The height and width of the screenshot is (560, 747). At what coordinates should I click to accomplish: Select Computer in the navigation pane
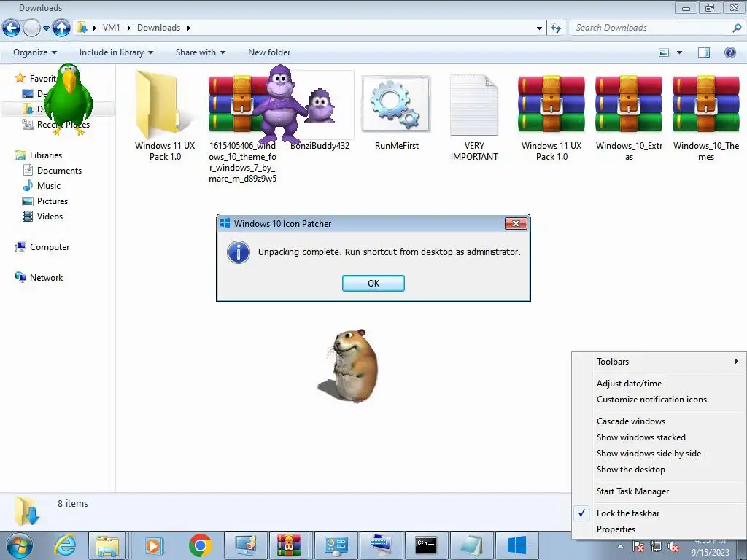42,247
